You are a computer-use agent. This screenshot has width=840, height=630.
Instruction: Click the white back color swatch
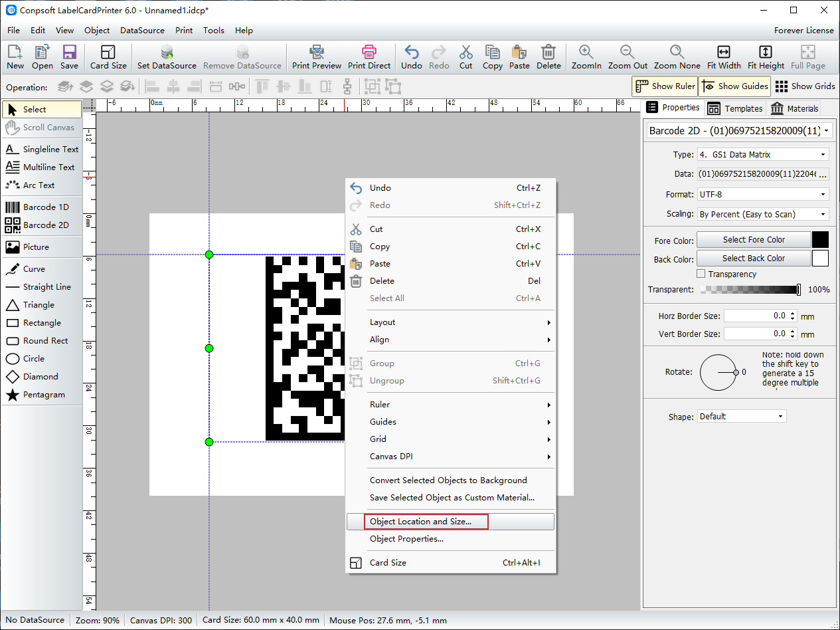(820, 259)
